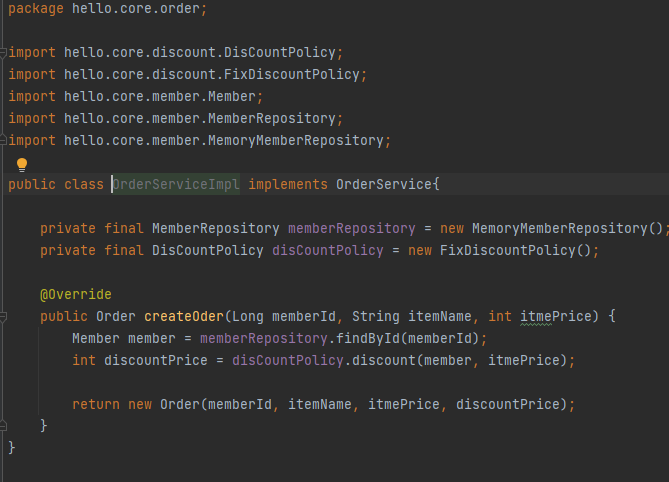Click the discount method call
Image resolution: width=669 pixels, height=482 pixels.
(384, 360)
